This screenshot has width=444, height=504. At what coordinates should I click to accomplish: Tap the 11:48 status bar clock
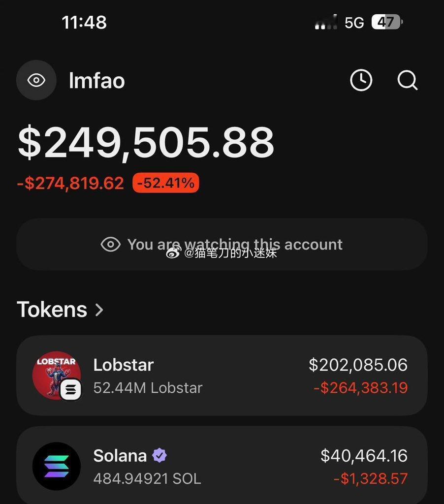[x=84, y=22]
